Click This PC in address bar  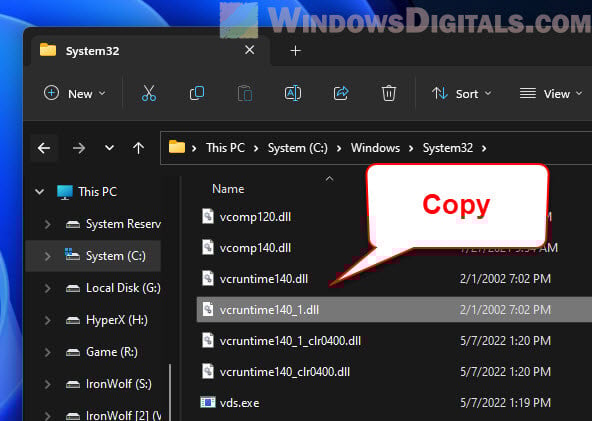[225, 148]
